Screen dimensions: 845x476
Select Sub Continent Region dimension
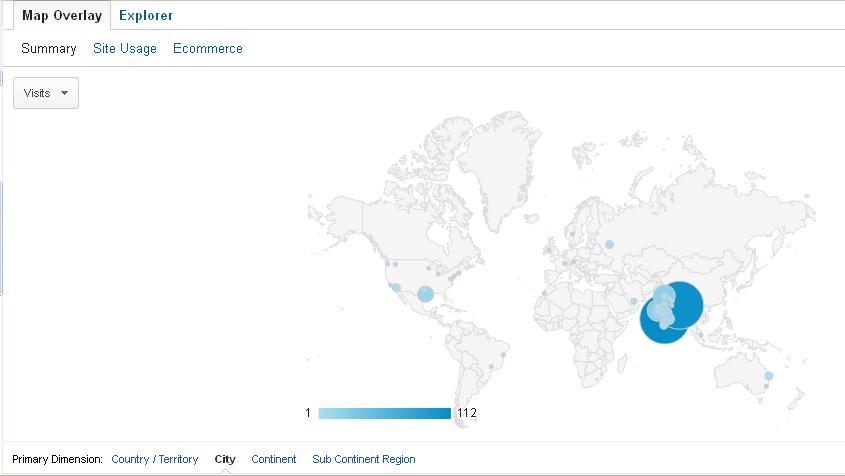tap(364, 459)
